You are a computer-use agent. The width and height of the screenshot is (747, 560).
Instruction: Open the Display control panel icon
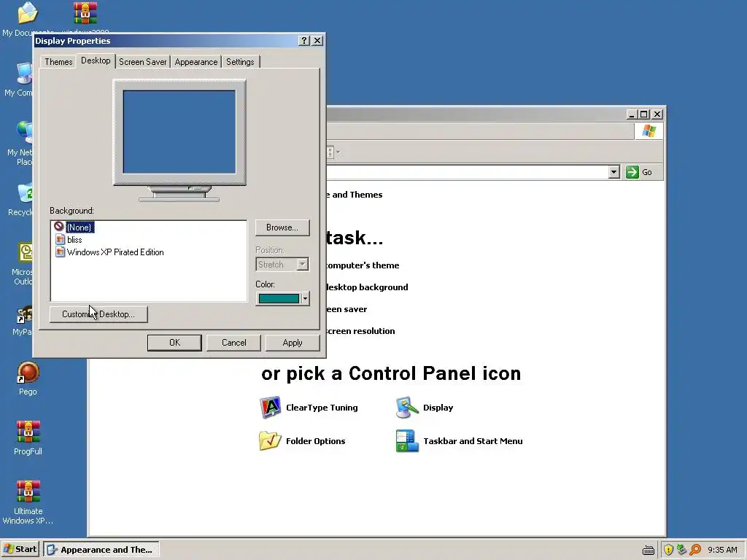(x=407, y=407)
